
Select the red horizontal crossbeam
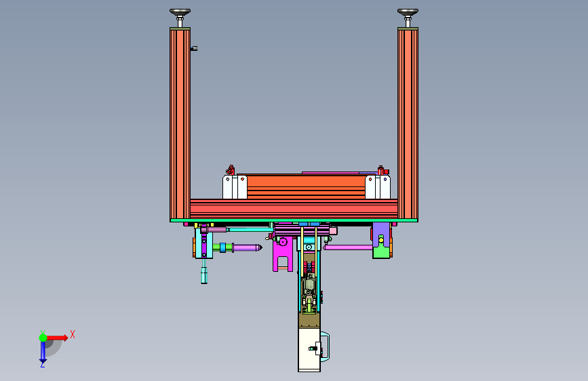pyautogui.click(x=294, y=209)
